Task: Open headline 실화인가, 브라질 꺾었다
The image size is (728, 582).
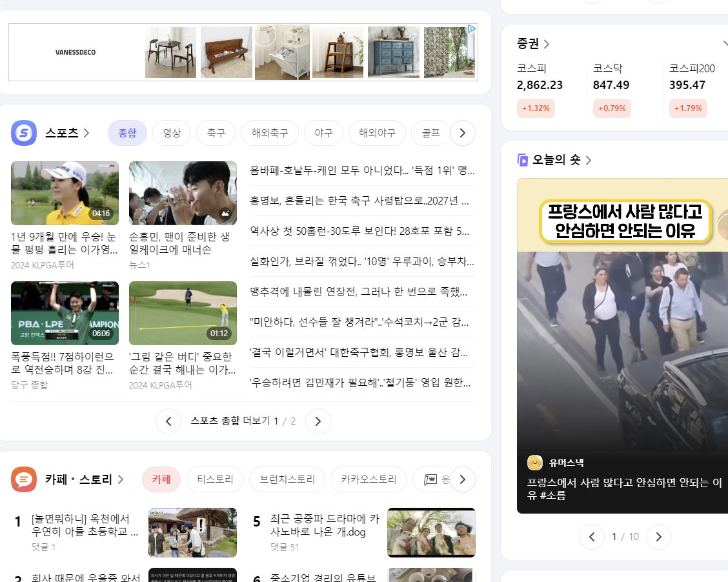Action: (x=361, y=261)
